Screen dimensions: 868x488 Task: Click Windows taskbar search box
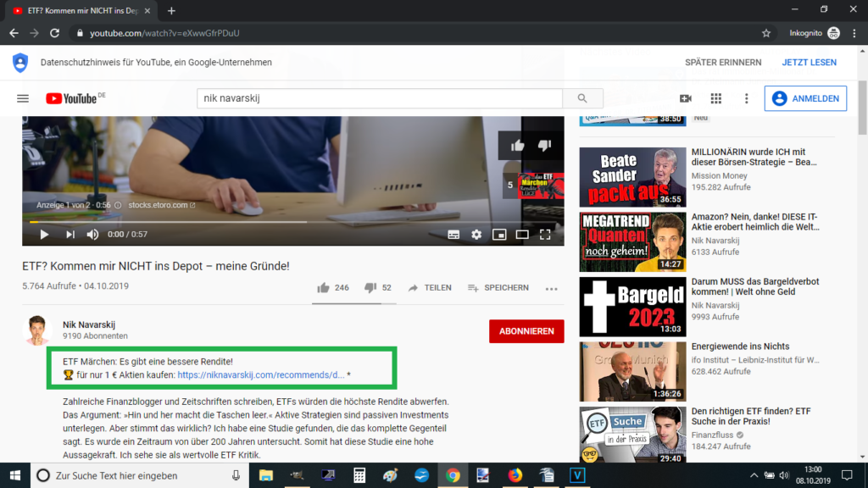coord(140,475)
